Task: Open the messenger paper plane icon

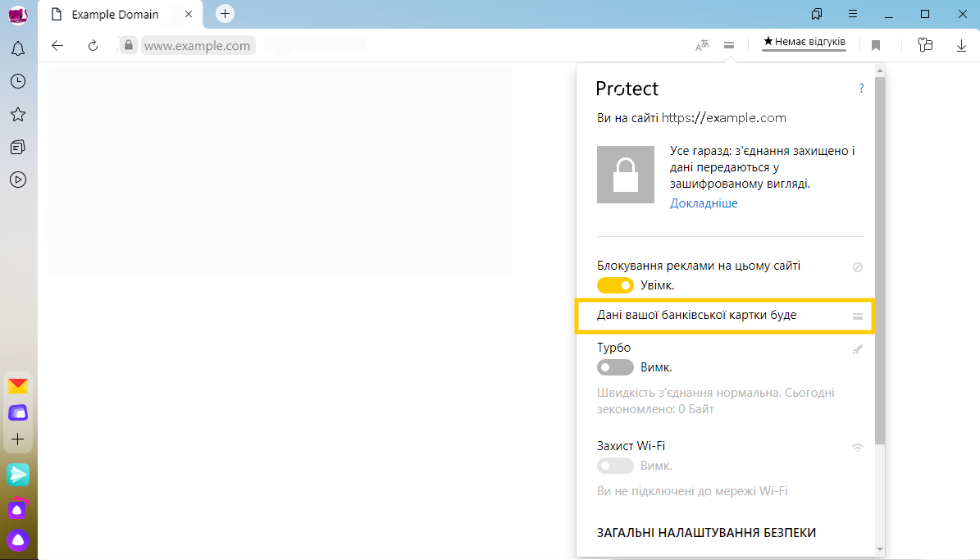Action: point(18,475)
